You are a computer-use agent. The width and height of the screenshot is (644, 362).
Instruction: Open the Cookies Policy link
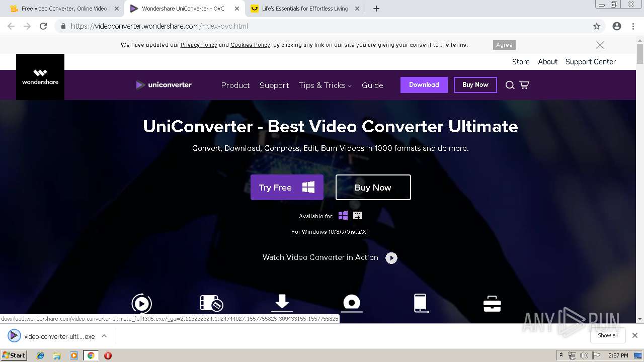tap(250, 45)
